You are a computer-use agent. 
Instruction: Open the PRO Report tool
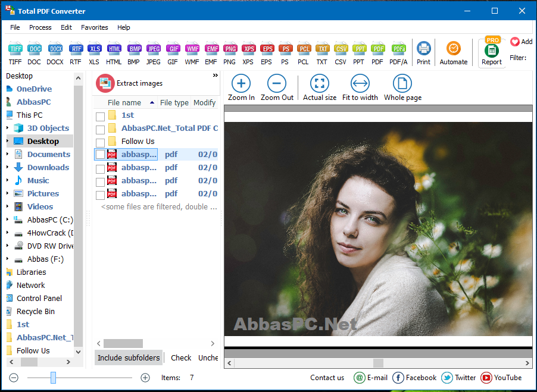[492, 52]
